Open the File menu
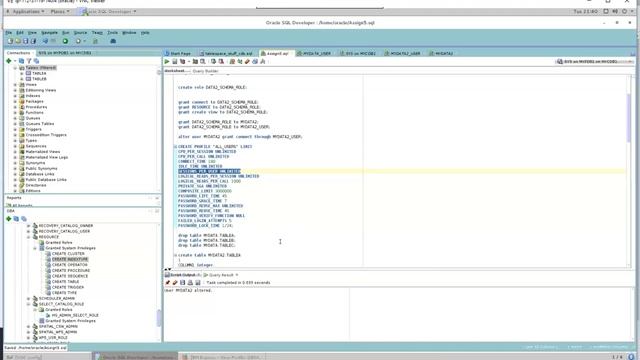Screen dimensions: 640x360 click(9, 33)
